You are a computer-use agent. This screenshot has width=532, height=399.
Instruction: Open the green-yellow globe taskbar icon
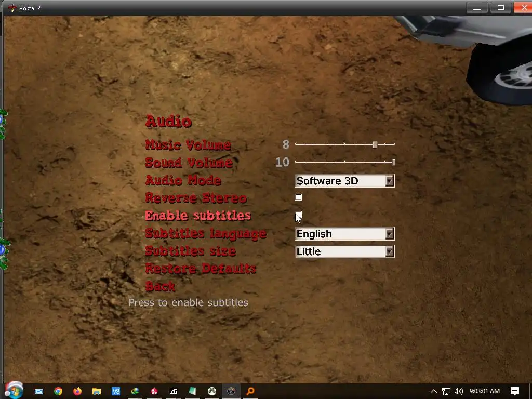pos(135,391)
